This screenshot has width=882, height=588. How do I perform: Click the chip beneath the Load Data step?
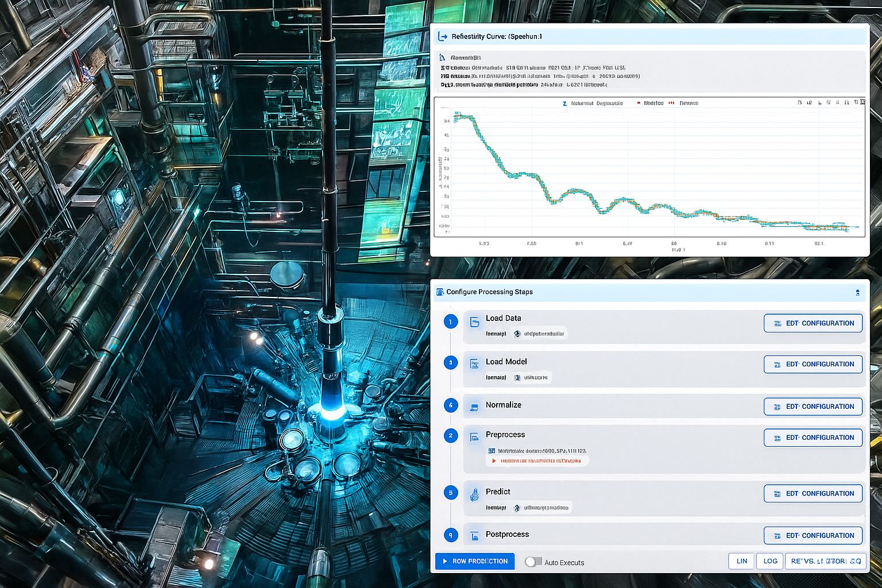(539, 334)
